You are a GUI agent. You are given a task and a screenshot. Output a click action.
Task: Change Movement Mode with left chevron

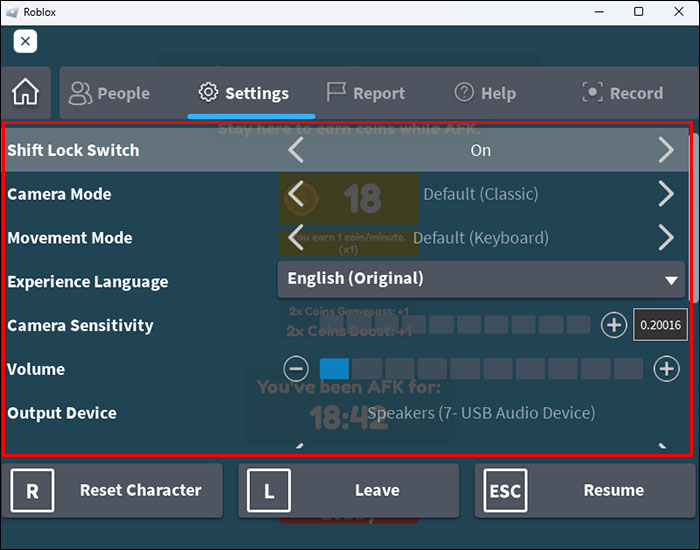[x=296, y=238]
